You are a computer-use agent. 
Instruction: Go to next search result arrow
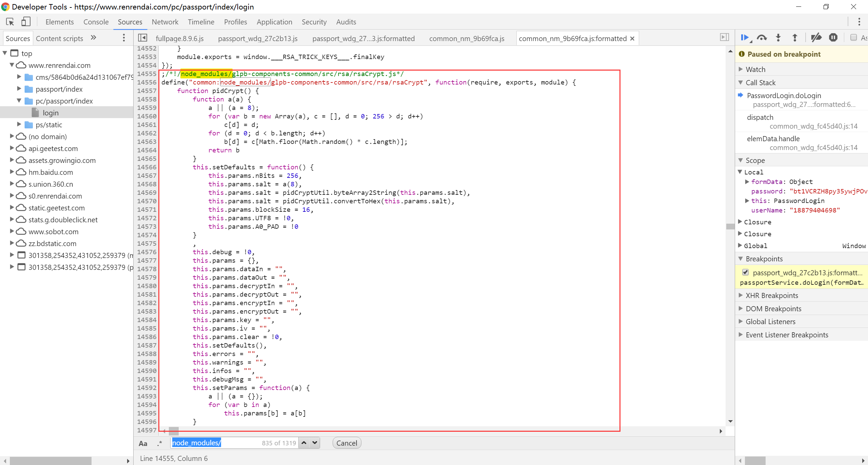tap(315, 443)
